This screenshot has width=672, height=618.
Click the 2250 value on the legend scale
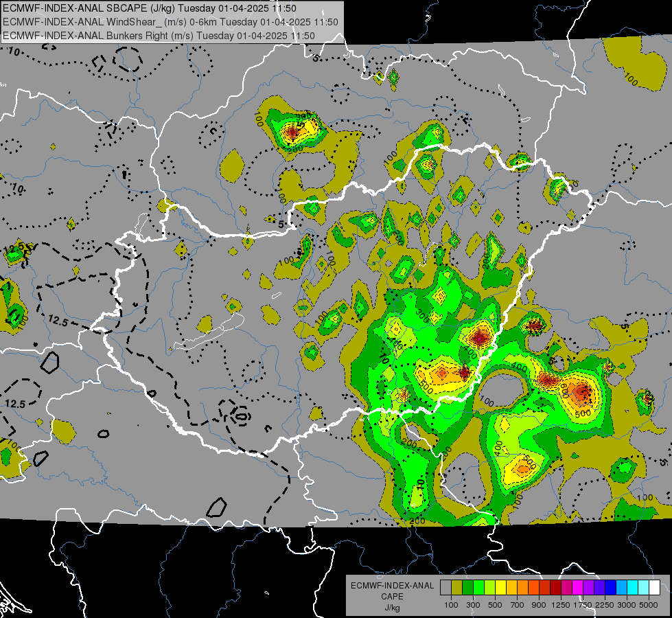[x=605, y=605]
